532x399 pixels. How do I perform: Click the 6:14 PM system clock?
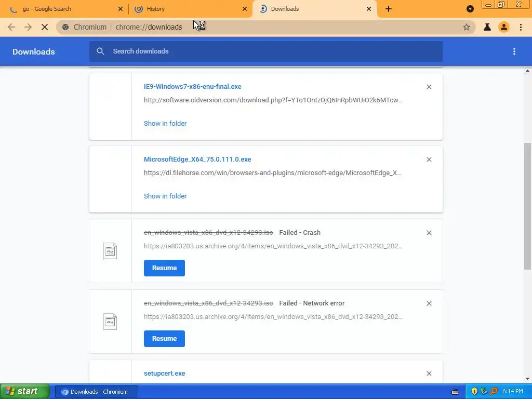coord(513,392)
